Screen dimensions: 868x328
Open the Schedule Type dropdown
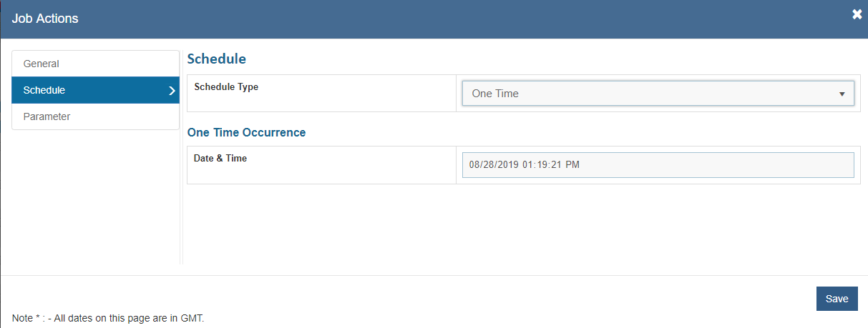click(x=658, y=94)
